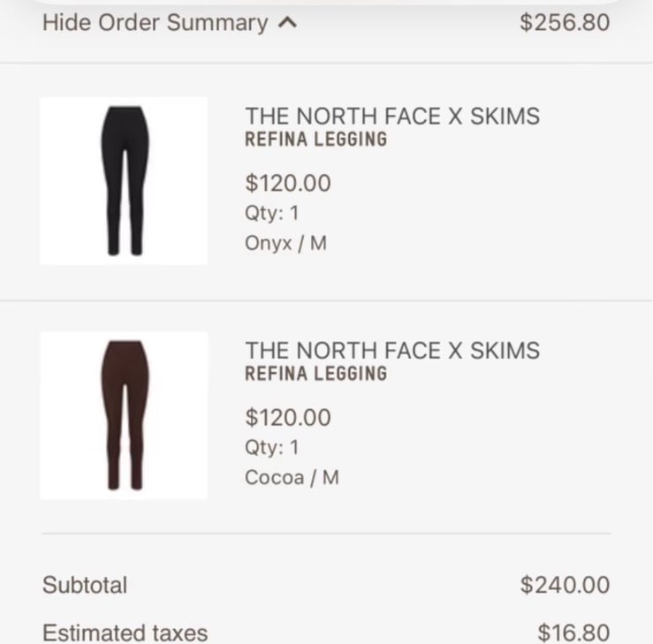
Task: Click Qty: 1 for the Onyx legging
Action: point(272,213)
